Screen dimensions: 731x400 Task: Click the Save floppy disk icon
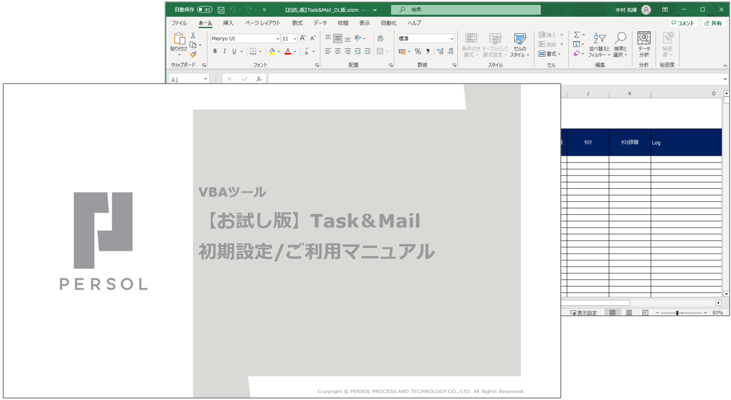click(x=221, y=9)
